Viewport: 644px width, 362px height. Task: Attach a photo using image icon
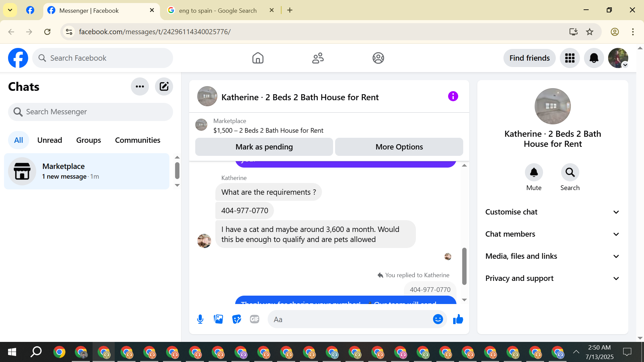(218, 319)
